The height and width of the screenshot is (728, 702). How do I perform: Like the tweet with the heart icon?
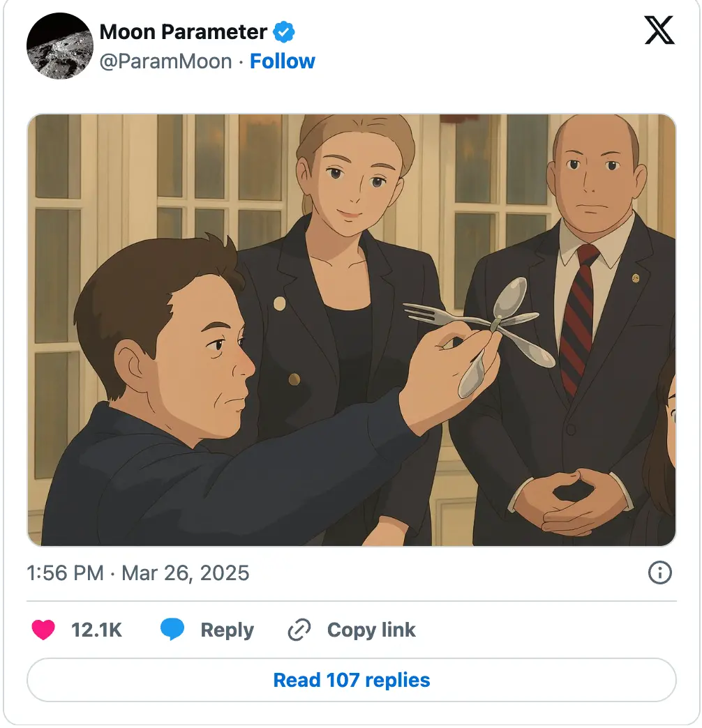tap(43, 630)
